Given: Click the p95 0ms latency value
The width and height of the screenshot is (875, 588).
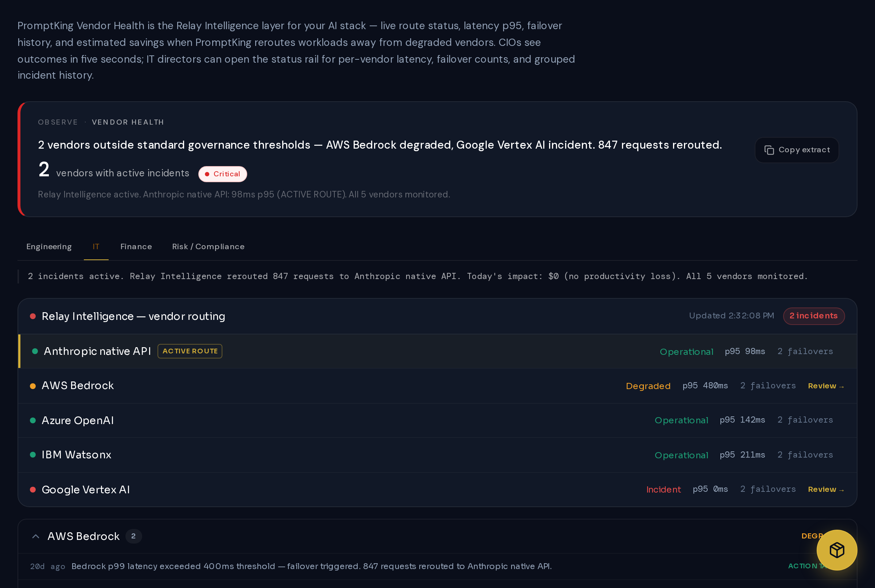Looking at the screenshot, I should [x=710, y=489].
